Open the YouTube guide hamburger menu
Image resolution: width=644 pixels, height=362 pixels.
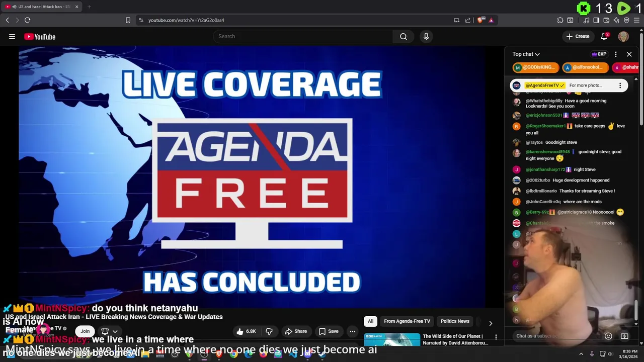point(12,36)
